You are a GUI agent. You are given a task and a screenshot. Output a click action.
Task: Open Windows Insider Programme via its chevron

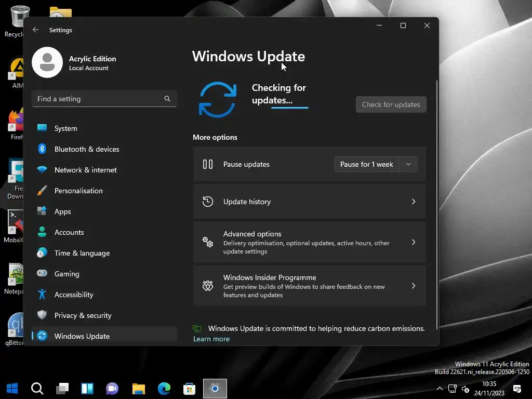[x=413, y=286]
